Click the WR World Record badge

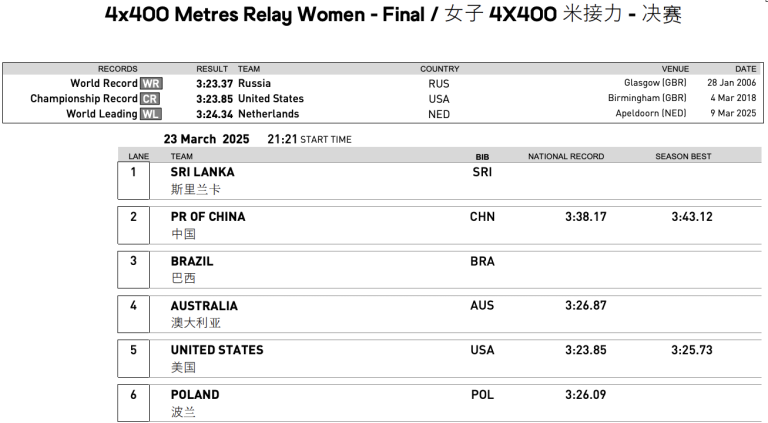coord(150,84)
